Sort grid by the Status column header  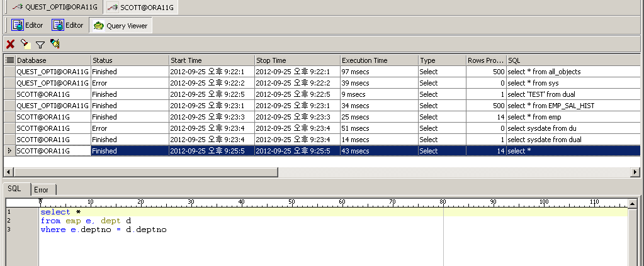tap(129, 60)
